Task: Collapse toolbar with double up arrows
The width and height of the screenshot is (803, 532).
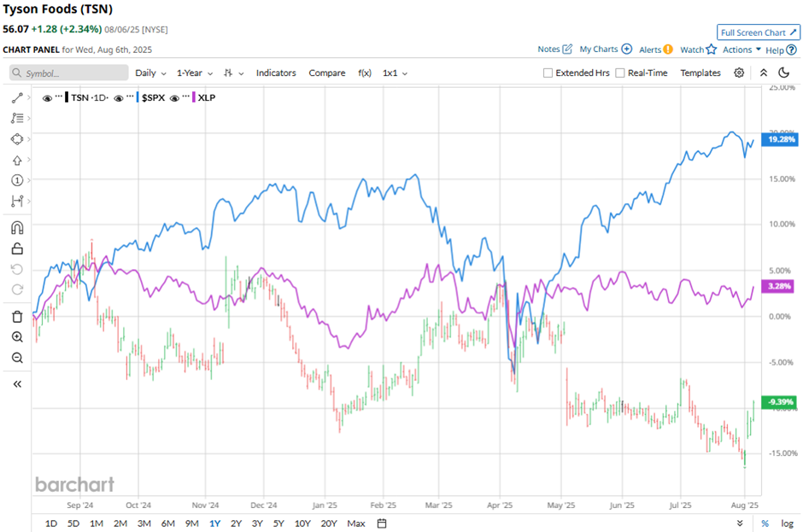Action: 763,73
